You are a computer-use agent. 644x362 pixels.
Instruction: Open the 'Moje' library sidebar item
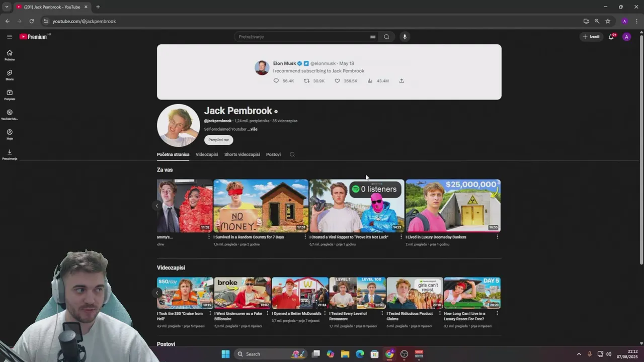tap(10, 135)
